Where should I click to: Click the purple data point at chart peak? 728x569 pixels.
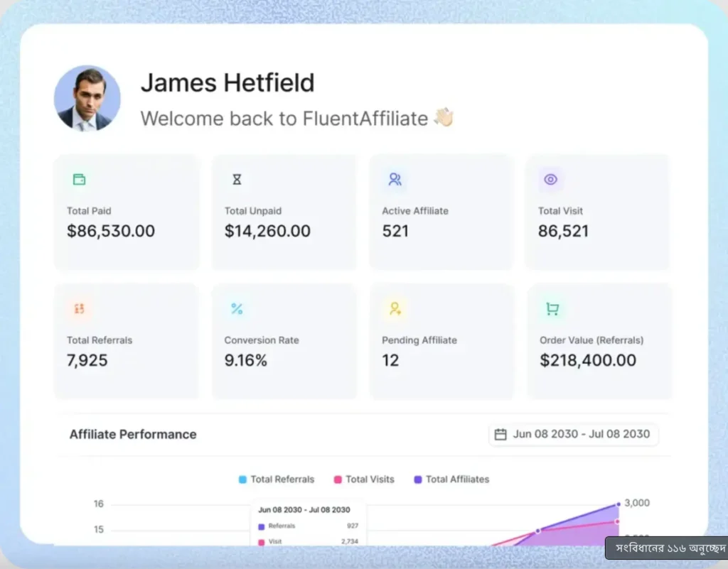click(619, 504)
